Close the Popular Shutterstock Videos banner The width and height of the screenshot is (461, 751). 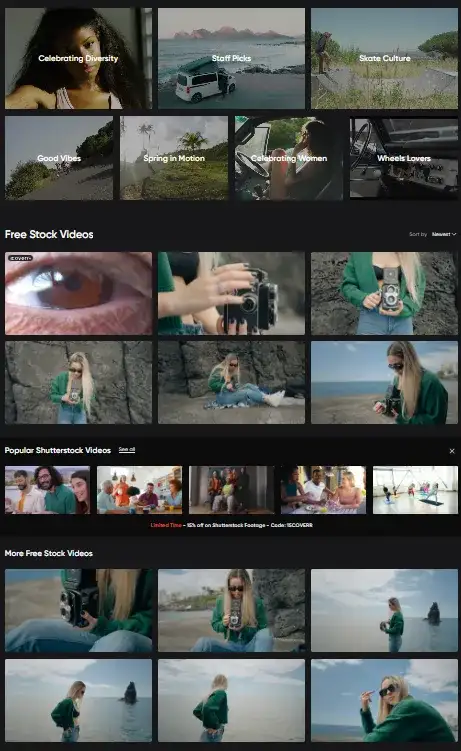click(x=452, y=451)
